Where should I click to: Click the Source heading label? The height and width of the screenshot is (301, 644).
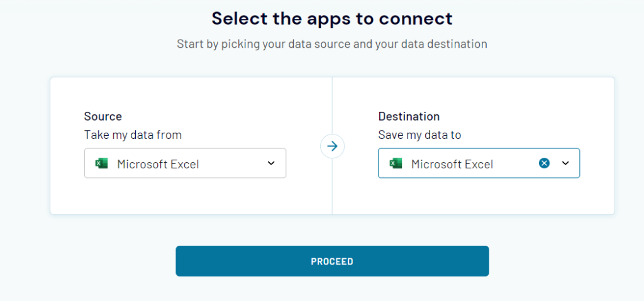[103, 116]
